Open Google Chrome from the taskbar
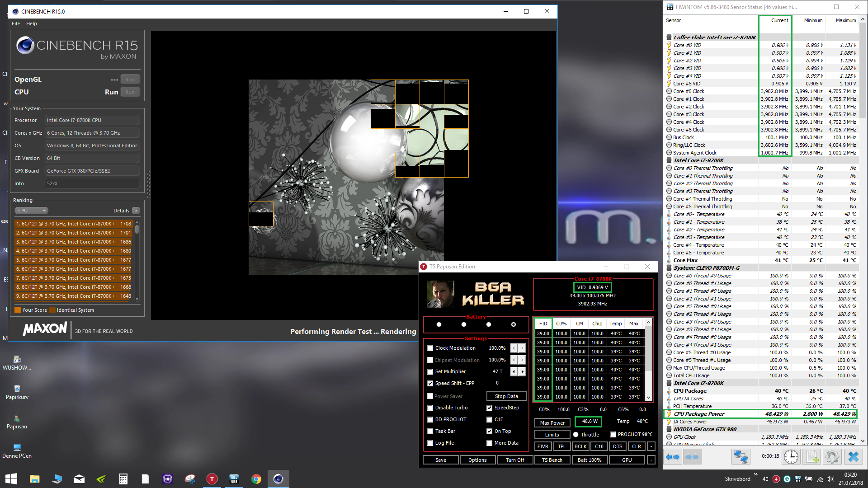This screenshot has width=868, height=488. (x=256, y=479)
